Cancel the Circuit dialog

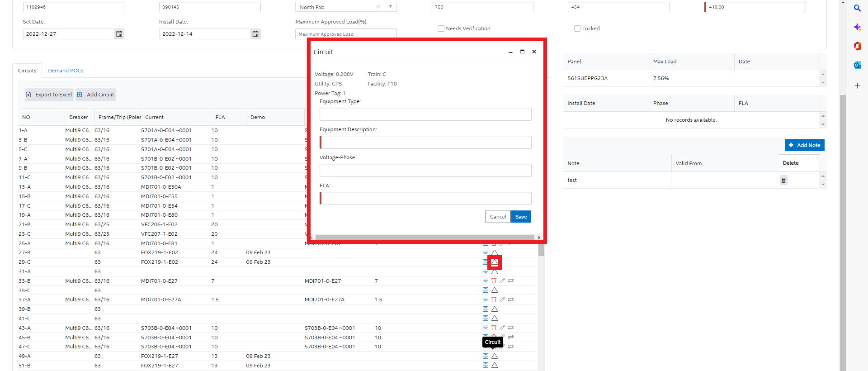pyautogui.click(x=498, y=217)
